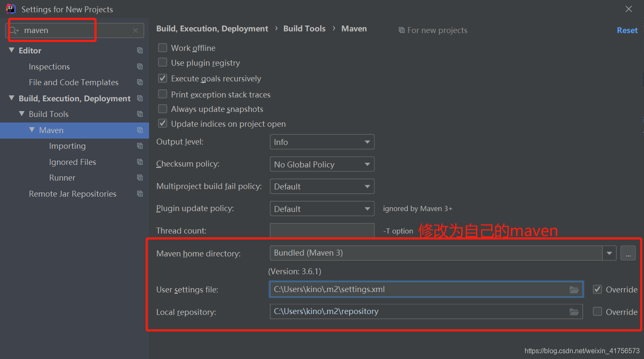Click the icon next to Build Tools row

click(x=140, y=114)
